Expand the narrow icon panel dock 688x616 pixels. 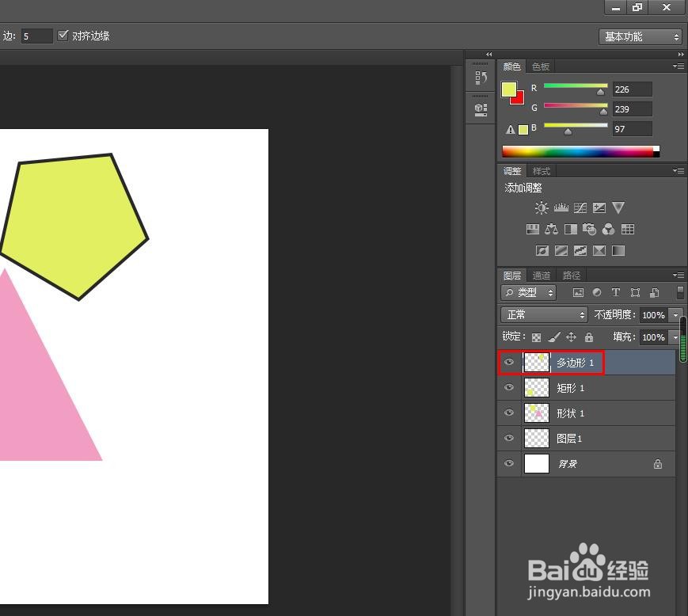[x=489, y=55]
